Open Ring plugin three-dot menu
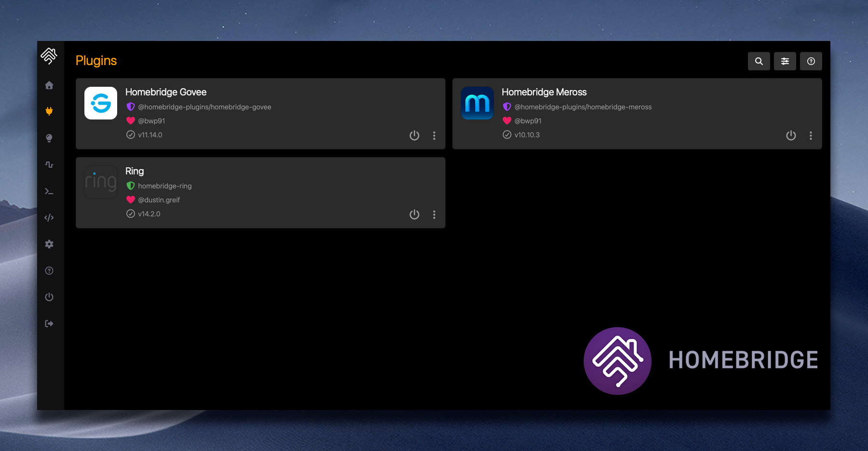Viewport: 868px width, 451px height. (x=434, y=214)
